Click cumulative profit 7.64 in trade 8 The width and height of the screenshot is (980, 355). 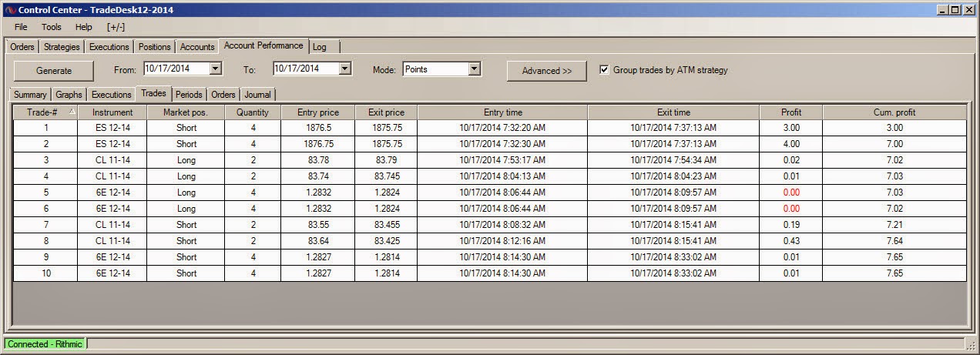[894, 241]
